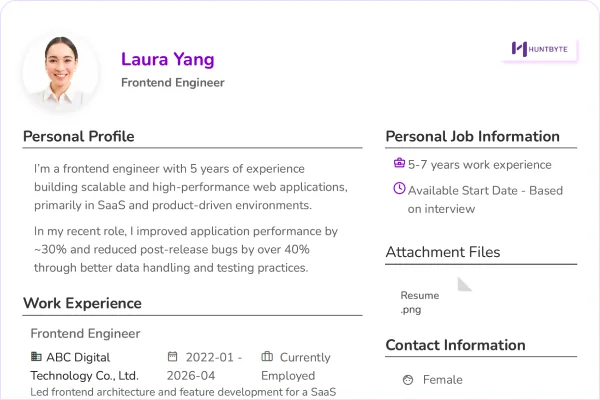Click the Contact Information heading
The width and height of the screenshot is (600, 400).
click(455, 345)
